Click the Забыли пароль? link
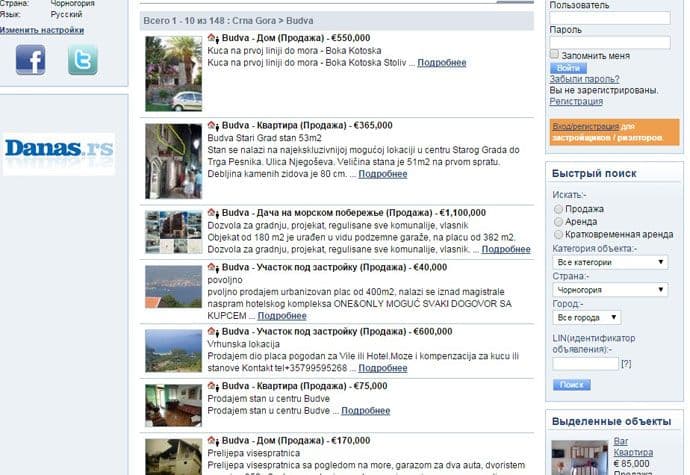 (x=584, y=79)
